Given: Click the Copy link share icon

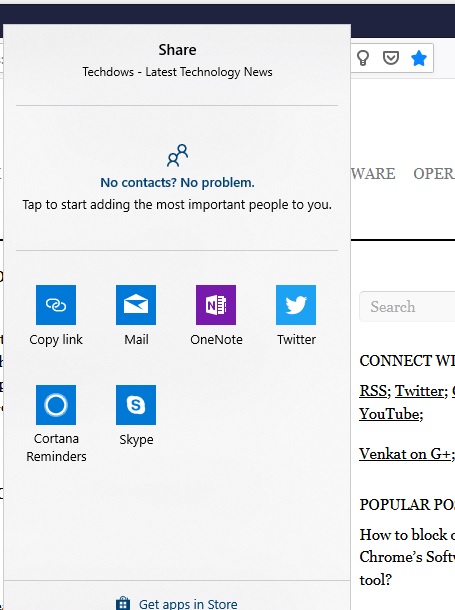Looking at the screenshot, I should pos(56,305).
